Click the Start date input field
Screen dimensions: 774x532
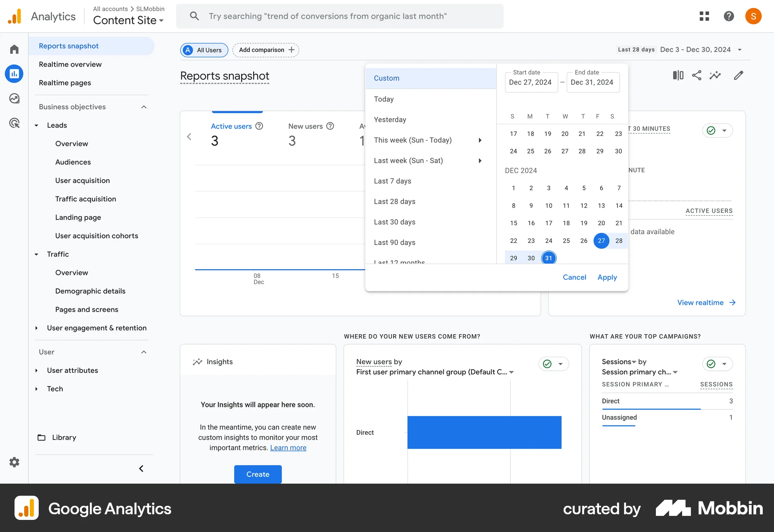531,82
